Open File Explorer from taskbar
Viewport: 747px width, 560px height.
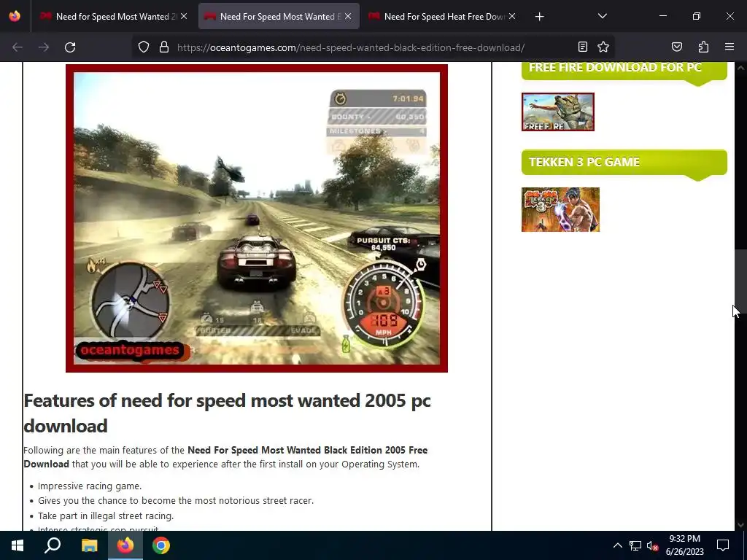[x=89, y=545]
